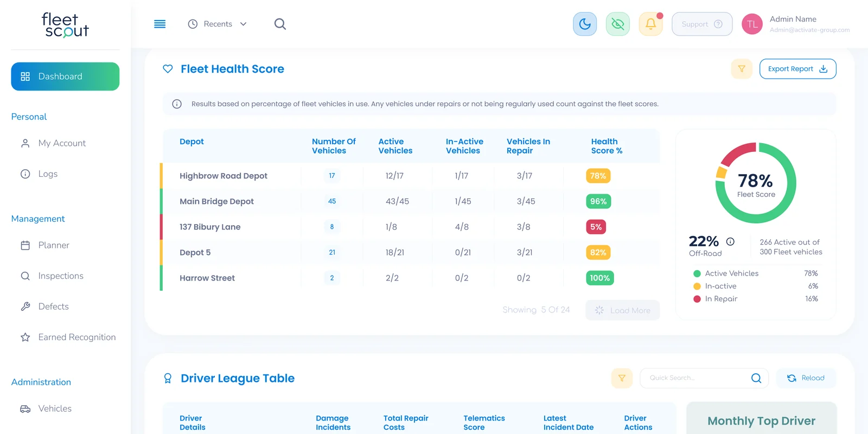Select Highbrow Road Depot row
The width and height of the screenshot is (868, 434).
pyautogui.click(x=410, y=176)
